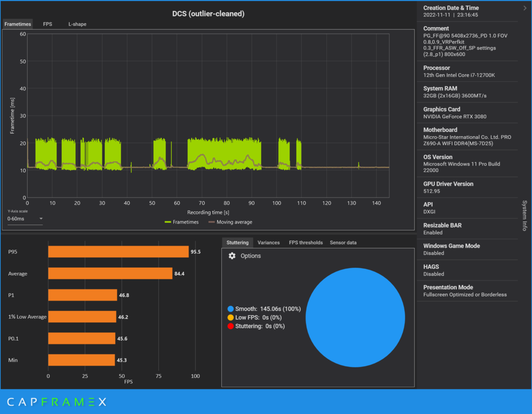Click the Options label text
Viewport: 532px width, 414px height.
point(251,256)
